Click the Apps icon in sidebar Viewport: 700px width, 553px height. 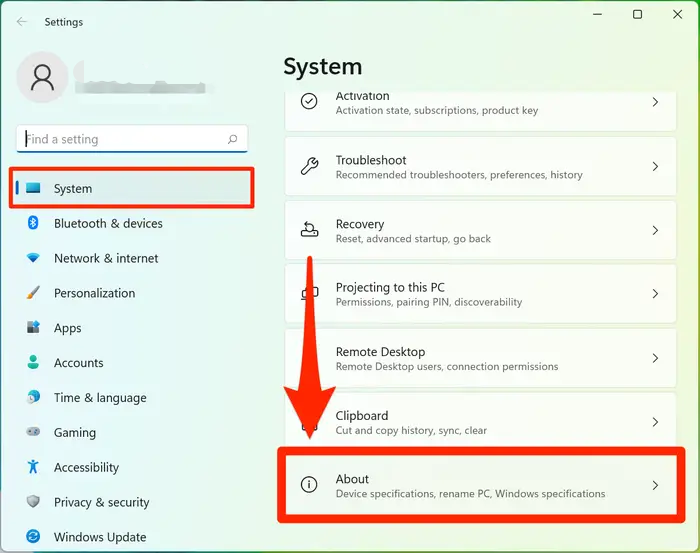click(x=33, y=327)
